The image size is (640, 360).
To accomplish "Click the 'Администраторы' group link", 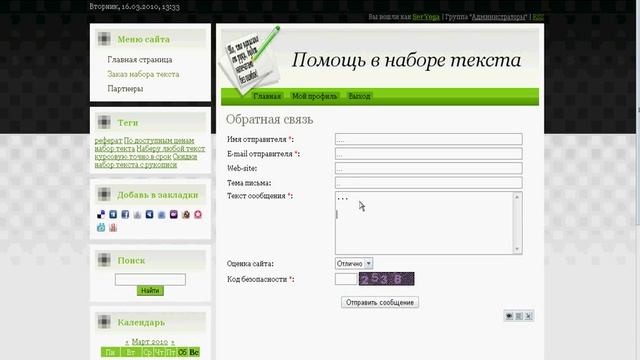I will click(x=499, y=17).
